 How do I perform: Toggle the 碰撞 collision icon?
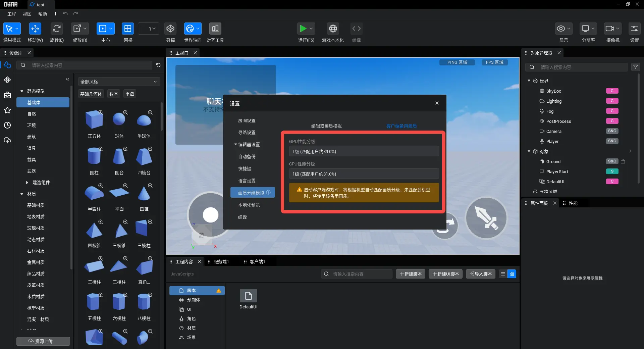point(170,29)
